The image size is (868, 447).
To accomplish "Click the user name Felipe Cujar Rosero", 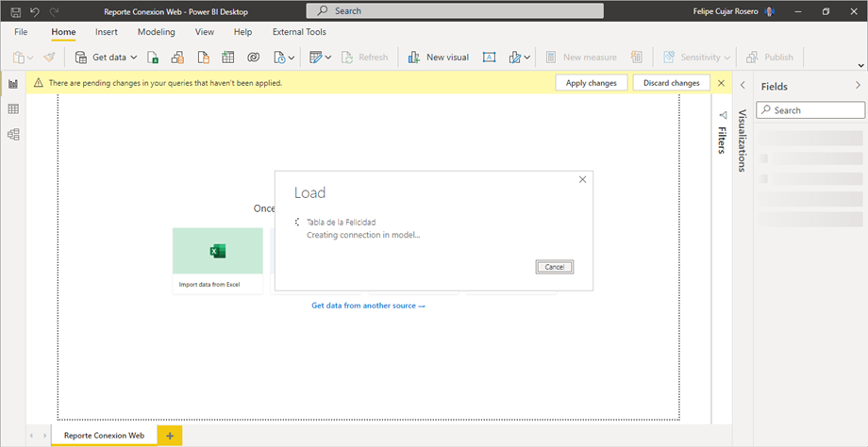I will tap(726, 11).
